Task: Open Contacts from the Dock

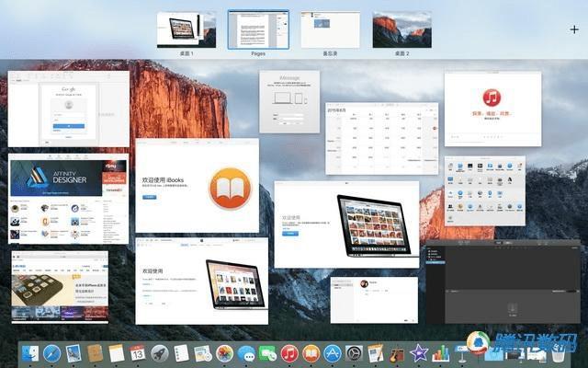Action: click(x=96, y=353)
